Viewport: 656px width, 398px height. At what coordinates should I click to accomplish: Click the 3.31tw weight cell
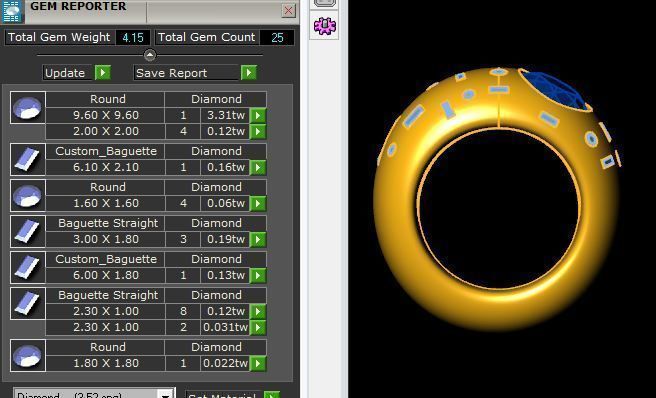pos(226,116)
